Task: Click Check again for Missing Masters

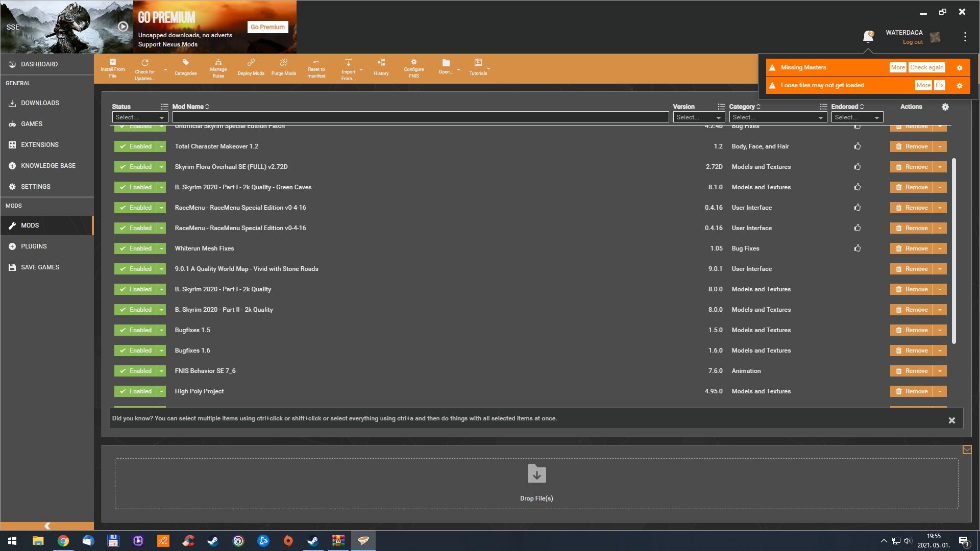Action: (x=926, y=67)
